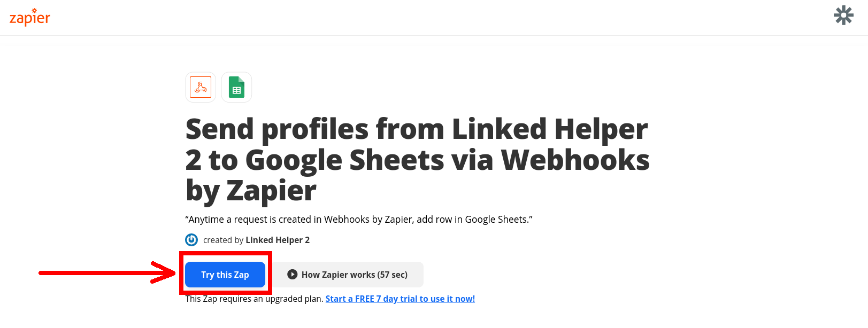This screenshot has height=328, width=868.
Task: Click the grey Zapier asterisk icon
Action: (843, 16)
